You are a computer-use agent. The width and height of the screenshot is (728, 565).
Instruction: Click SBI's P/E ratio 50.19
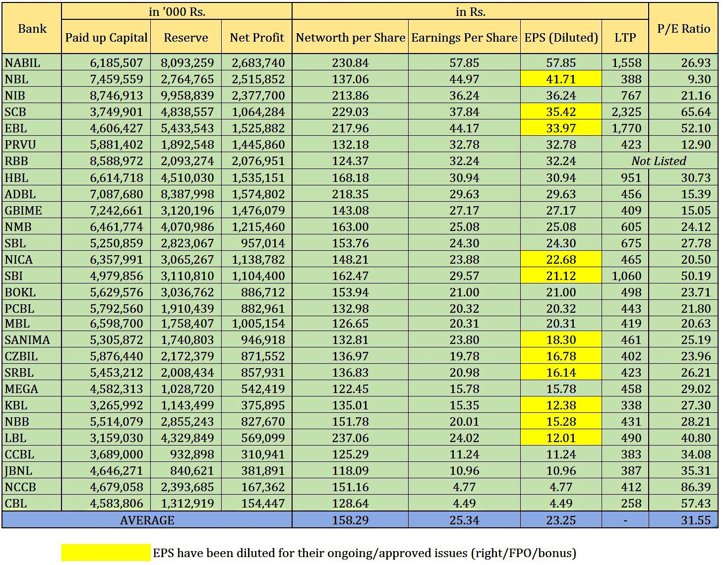point(683,275)
